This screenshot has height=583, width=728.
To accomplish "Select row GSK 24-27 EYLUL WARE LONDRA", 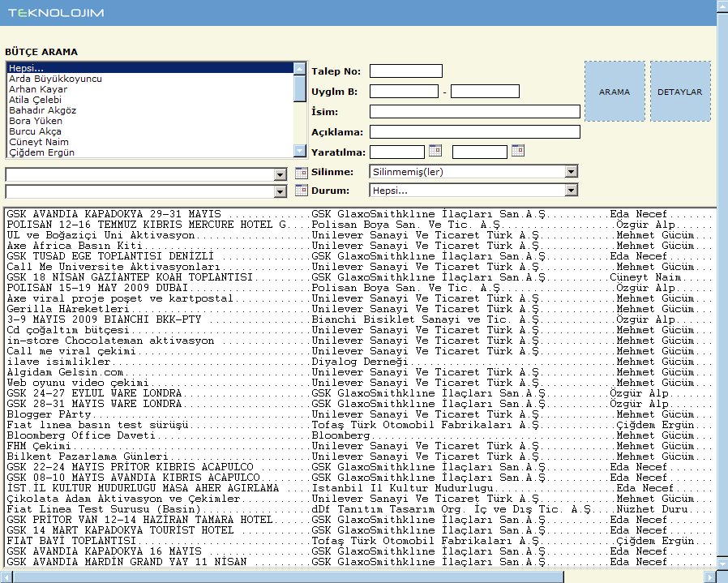I will pos(360,393).
